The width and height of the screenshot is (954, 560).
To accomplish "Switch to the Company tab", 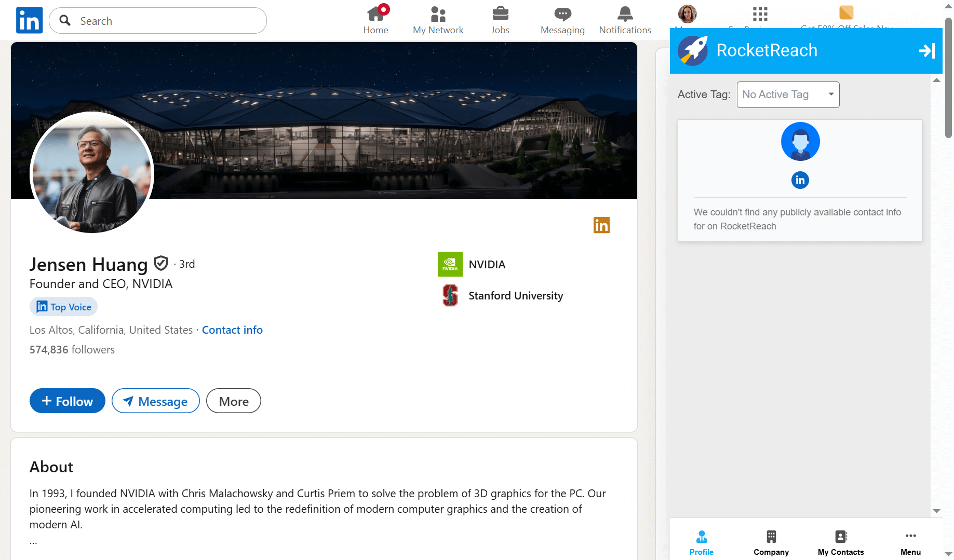I will pos(771,543).
